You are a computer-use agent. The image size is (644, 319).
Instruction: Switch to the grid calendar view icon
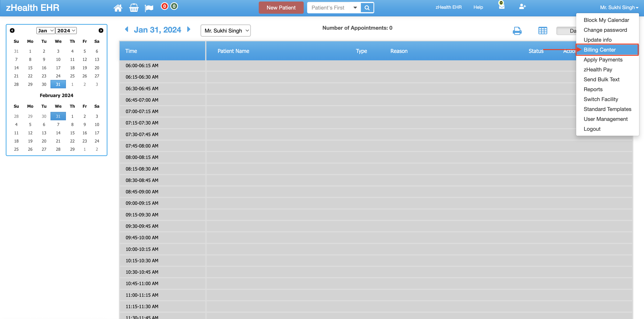tap(542, 31)
